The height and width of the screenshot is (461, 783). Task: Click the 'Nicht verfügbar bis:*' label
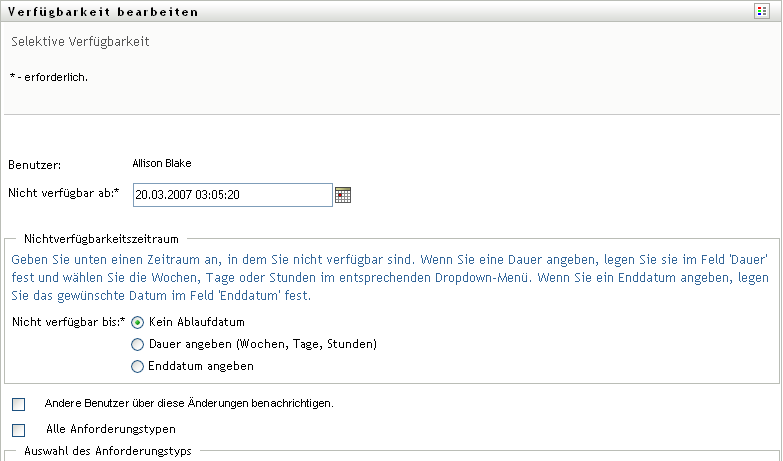[68, 321]
